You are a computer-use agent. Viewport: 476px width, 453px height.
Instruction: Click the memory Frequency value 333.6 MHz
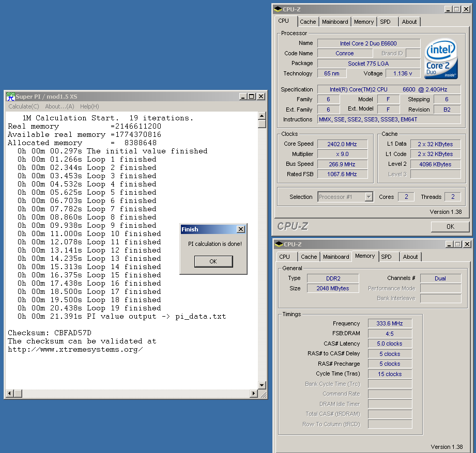tap(390, 323)
